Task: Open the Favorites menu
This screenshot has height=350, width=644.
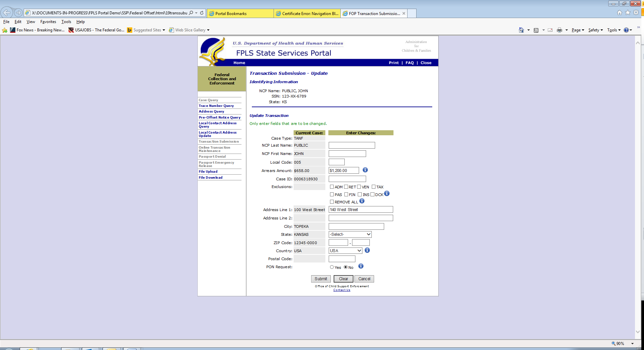Action: pyautogui.click(x=48, y=22)
